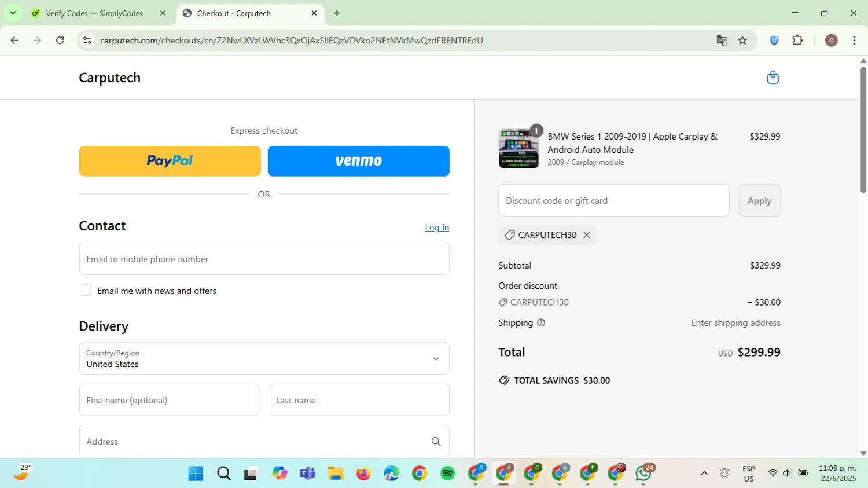Click the shipping help question mark icon
Viewport: 868px width, 488px height.
click(541, 323)
